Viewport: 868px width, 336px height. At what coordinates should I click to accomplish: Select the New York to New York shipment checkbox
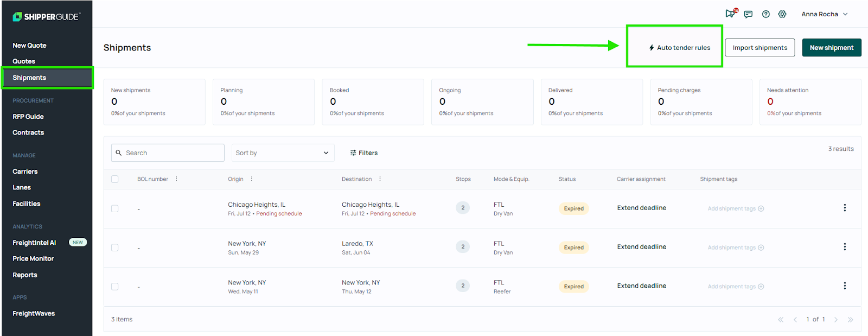coord(114,287)
